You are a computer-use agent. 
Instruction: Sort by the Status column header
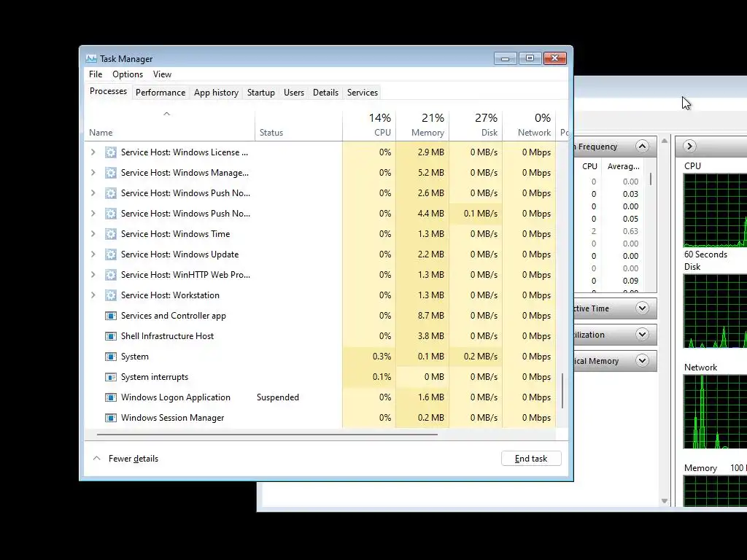[x=298, y=126]
